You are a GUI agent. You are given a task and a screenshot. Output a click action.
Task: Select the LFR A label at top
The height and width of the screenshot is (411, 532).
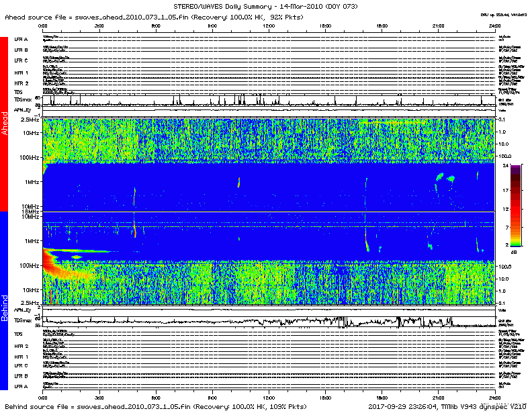tap(21, 40)
